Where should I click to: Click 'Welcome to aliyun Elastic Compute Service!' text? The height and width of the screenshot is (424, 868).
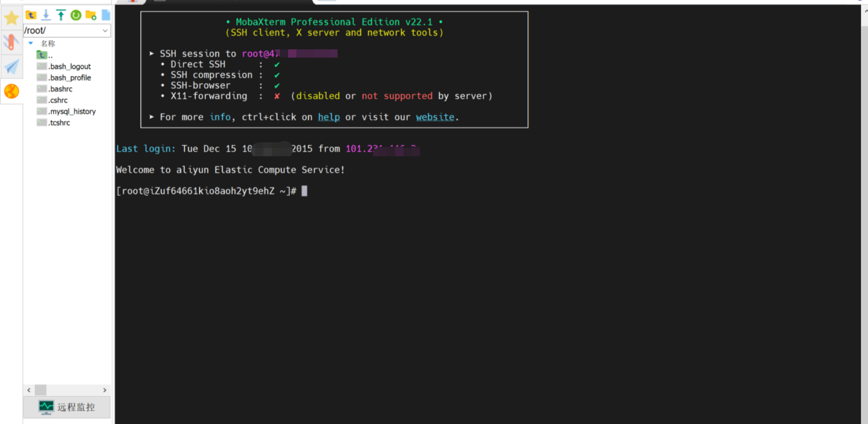[x=231, y=170]
